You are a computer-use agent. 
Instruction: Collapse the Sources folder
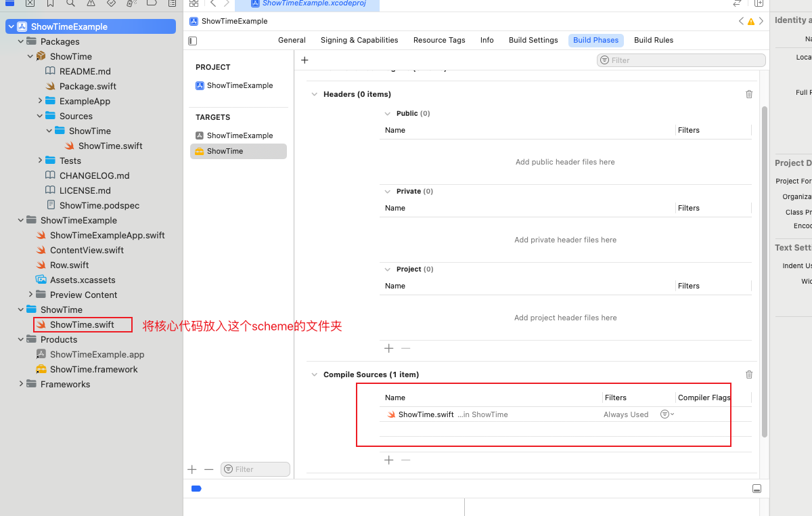pyautogui.click(x=40, y=116)
